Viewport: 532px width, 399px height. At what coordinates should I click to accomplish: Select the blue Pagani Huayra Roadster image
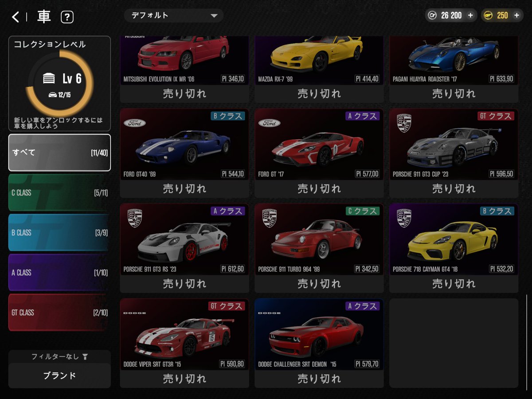click(454, 54)
